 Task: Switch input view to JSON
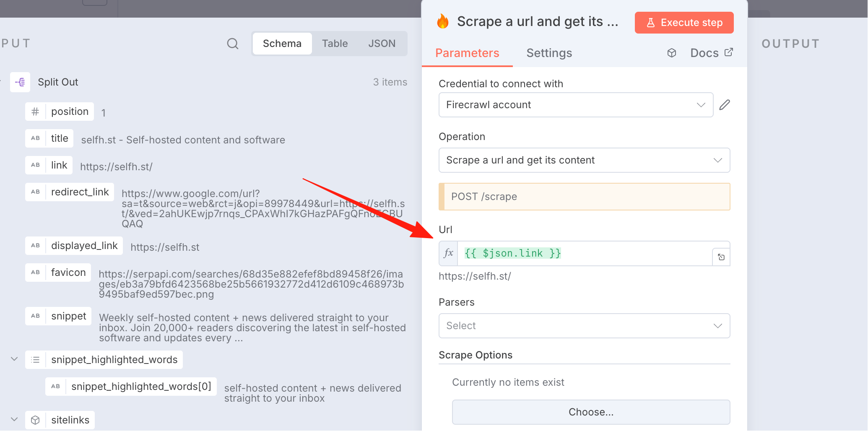(x=382, y=44)
